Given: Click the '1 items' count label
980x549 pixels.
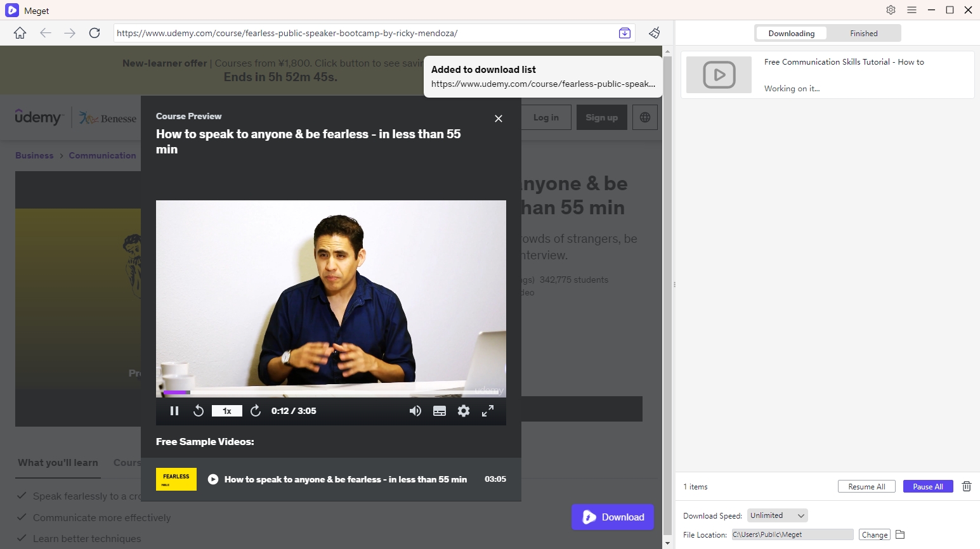Looking at the screenshot, I should 695,487.
